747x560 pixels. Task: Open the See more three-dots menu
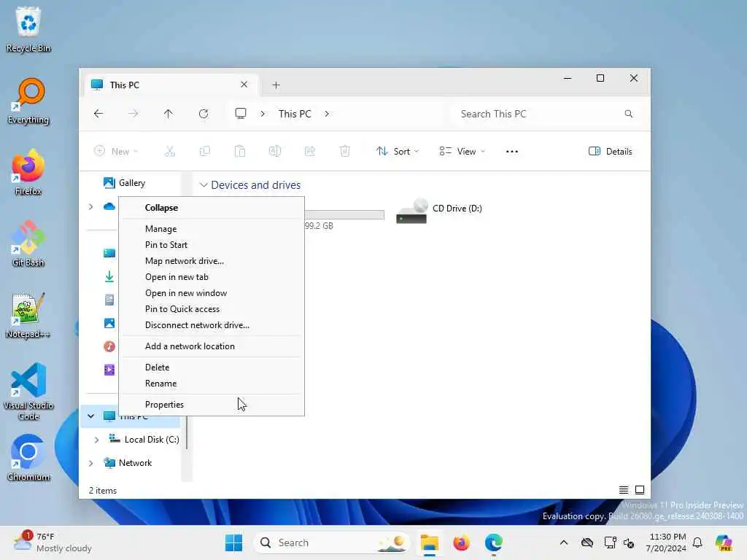tap(511, 152)
